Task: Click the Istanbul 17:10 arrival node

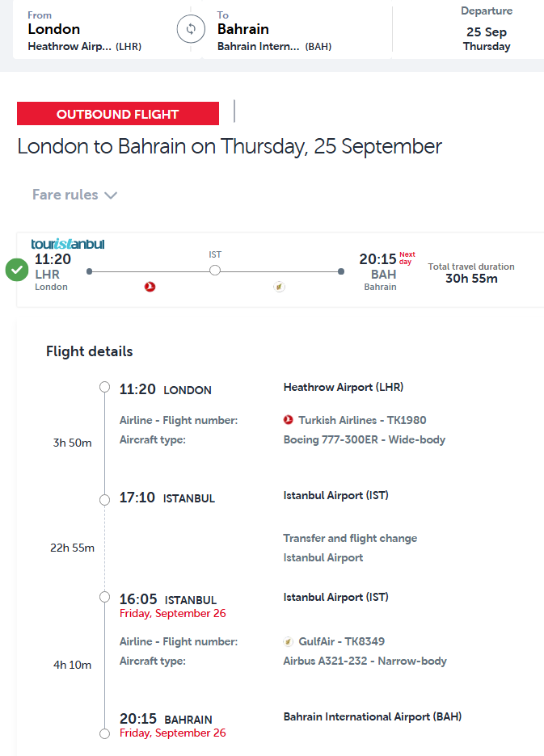Action: pyautogui.click(x=104, y=500)
